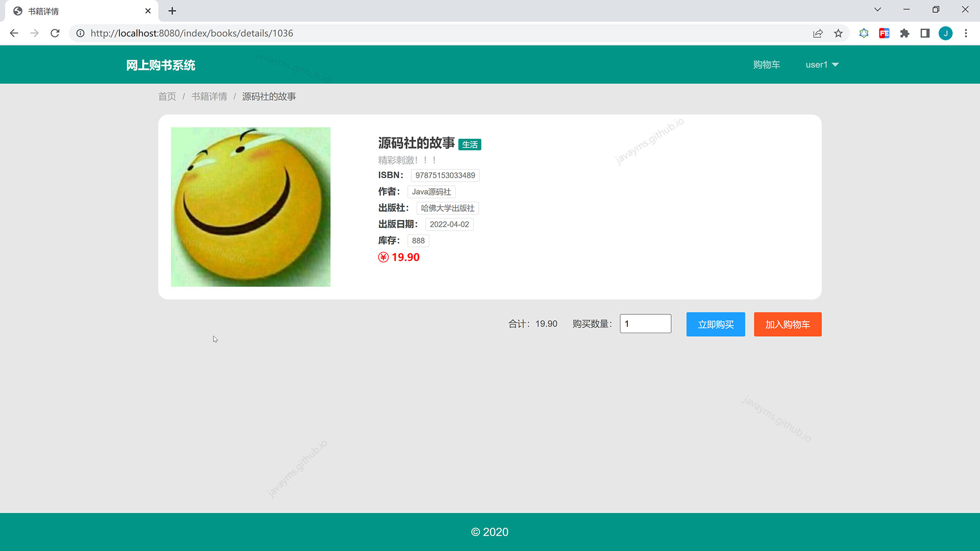Click the profile avatar J
Viewport: 980px width, 551px height.
point(946,33)
